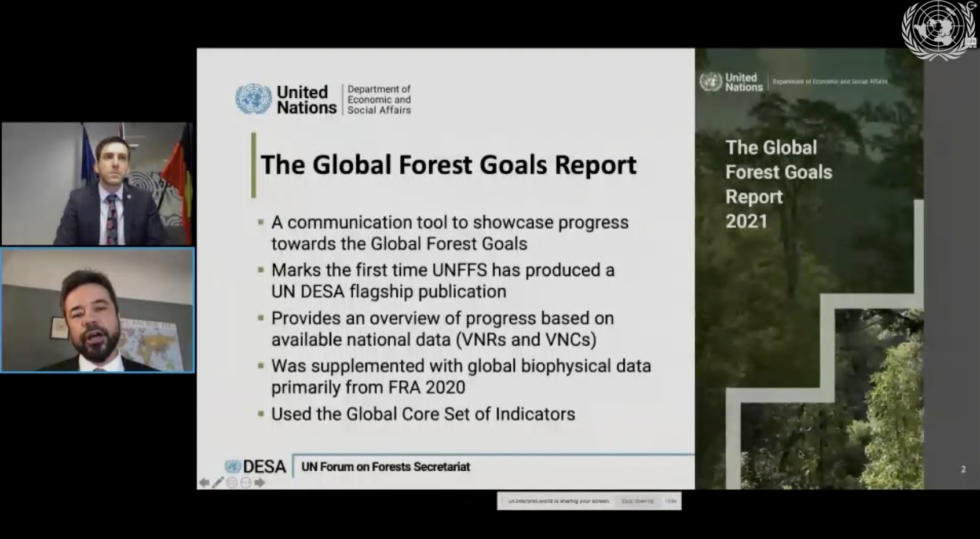Image resolution: width=980 pixels, height=539 pixels.
Task: Click the 'Was supplemented with global biophysical data' bullet
Action: [461, 376]
